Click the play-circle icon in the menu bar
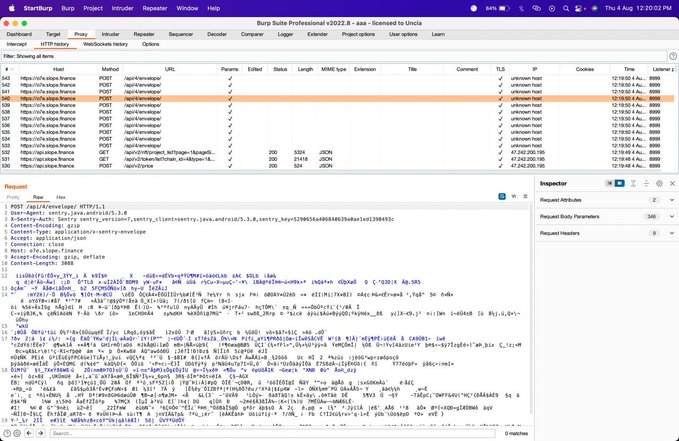This screenshot has height=441, width=679. (x=551, y=8)
